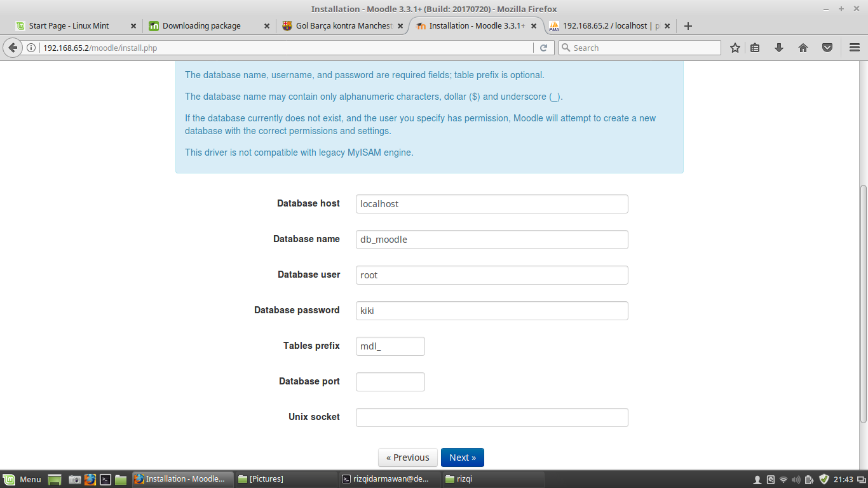Open the Downloads panel arrow icon
The height and width of the screenshot is (488, 868).
click(x=779, y=47)
